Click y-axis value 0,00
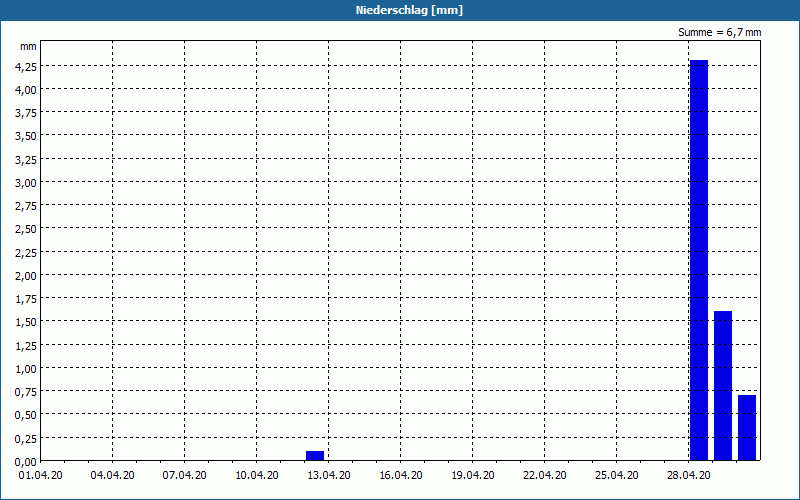 tap(26, 462)
